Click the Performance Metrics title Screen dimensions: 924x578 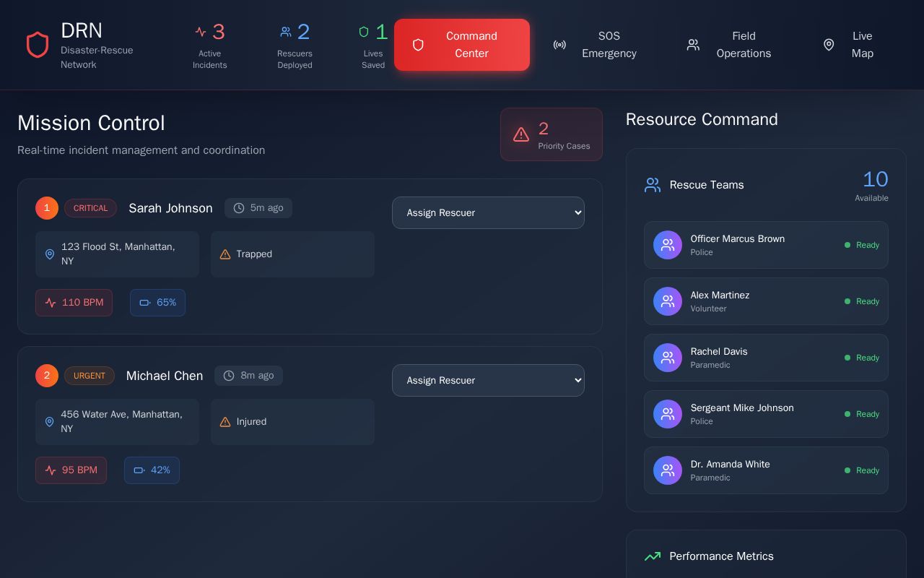click(721, 556)
